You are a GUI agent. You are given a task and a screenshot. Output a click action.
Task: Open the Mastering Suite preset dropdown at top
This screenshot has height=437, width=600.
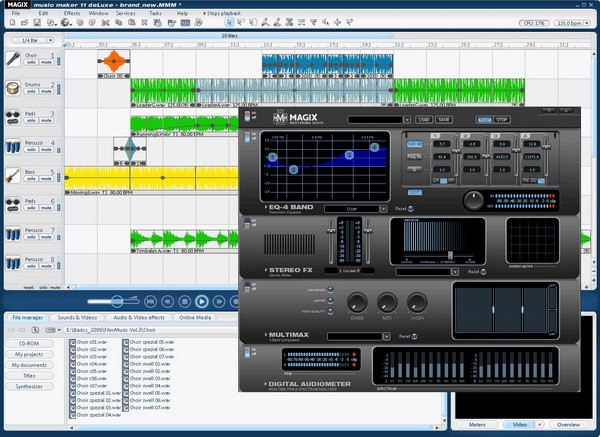[x=407, y=120]
